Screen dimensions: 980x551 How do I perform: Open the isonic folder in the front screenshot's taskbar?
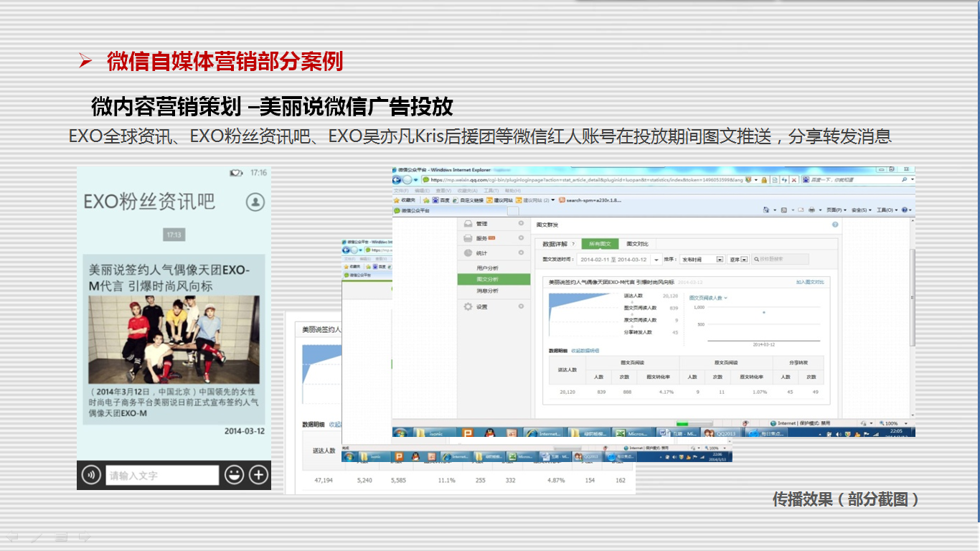coord(435,433)
